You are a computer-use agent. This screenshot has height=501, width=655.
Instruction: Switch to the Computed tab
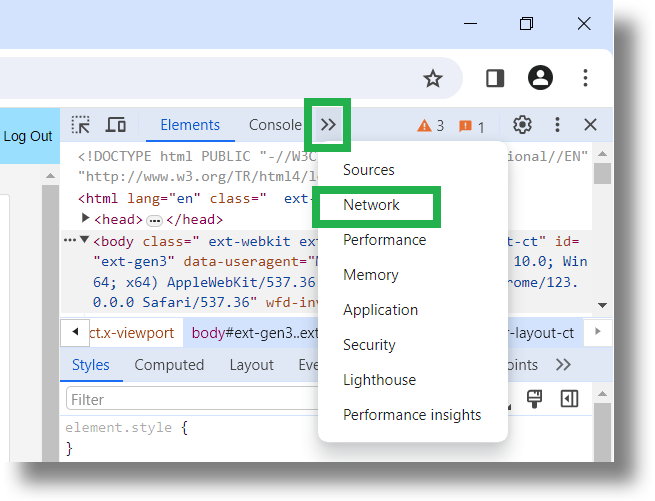pyautogui.click(x=169, y=365)
